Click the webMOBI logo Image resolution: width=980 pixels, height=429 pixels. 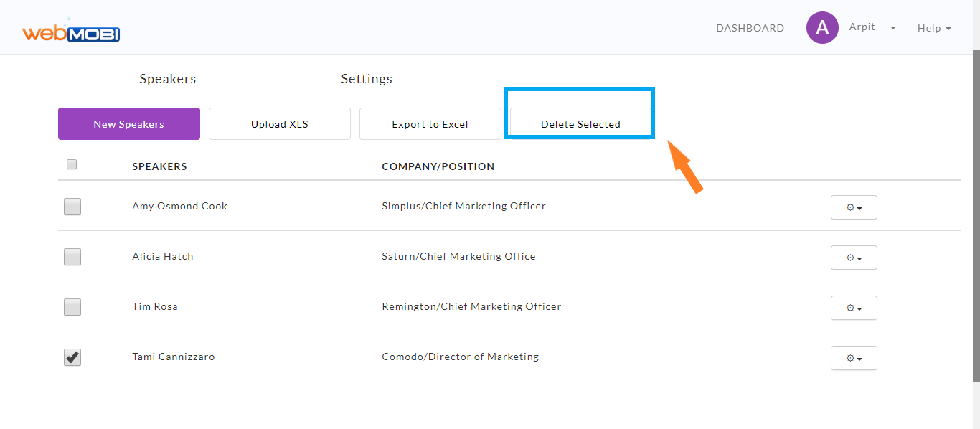[71, 32]
